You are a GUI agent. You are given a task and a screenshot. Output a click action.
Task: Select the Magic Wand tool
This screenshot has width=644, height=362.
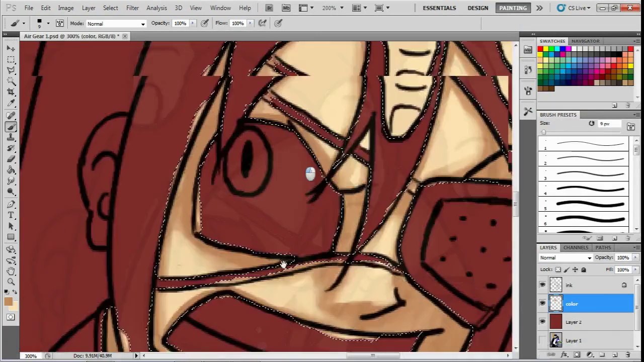click(x=11, y=80)
